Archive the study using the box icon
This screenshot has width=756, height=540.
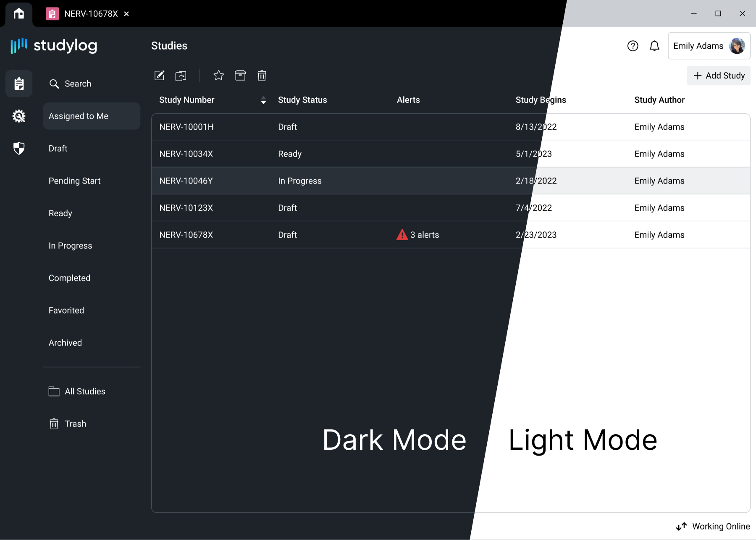[240, 76]
